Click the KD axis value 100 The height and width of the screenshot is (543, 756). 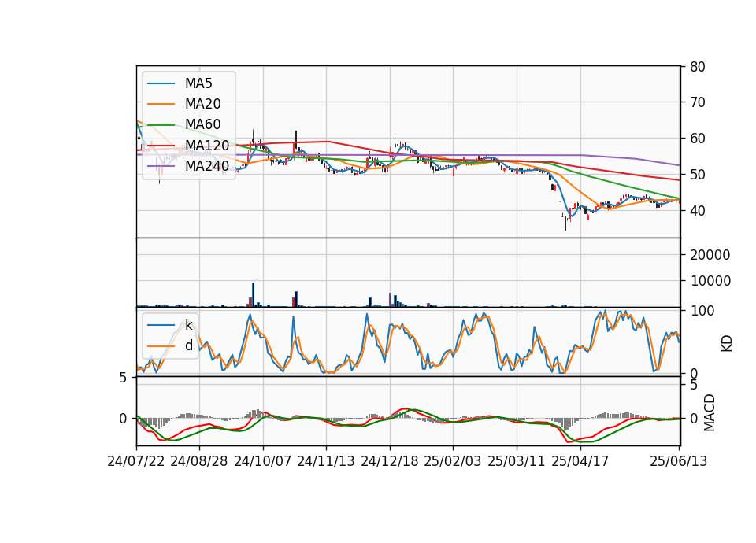coord(702,311)
